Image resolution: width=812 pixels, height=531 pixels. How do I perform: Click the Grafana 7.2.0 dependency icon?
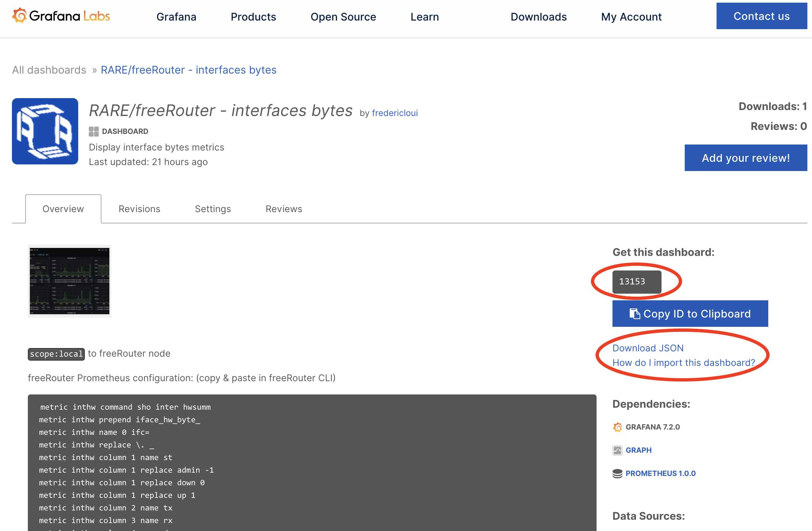point(617,427)
